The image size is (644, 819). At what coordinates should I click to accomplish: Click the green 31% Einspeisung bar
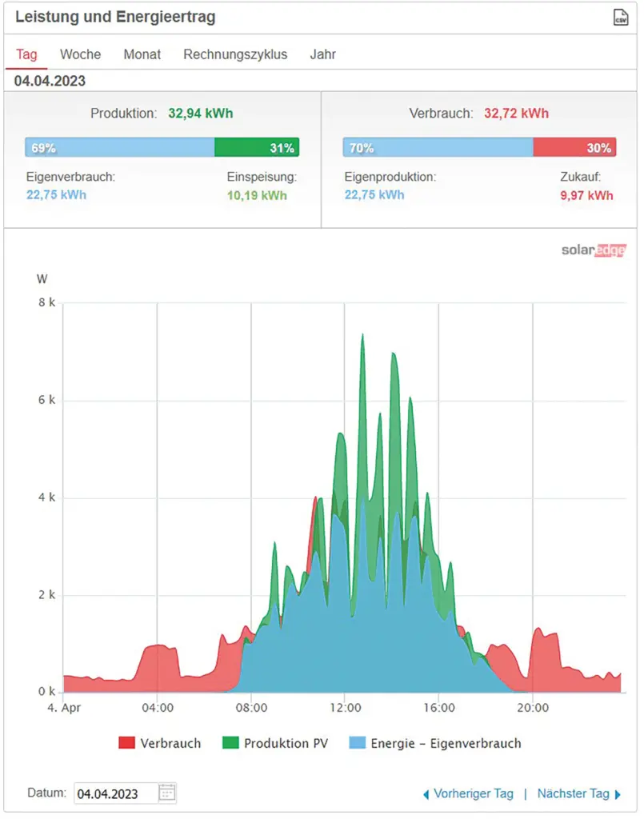click(256, 147)
